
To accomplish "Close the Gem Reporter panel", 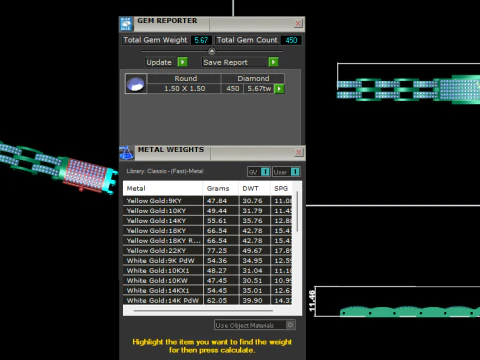I will (x=298, y=23).
